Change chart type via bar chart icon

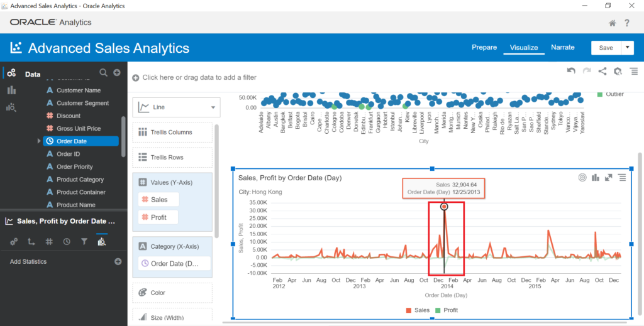(595, 178)
